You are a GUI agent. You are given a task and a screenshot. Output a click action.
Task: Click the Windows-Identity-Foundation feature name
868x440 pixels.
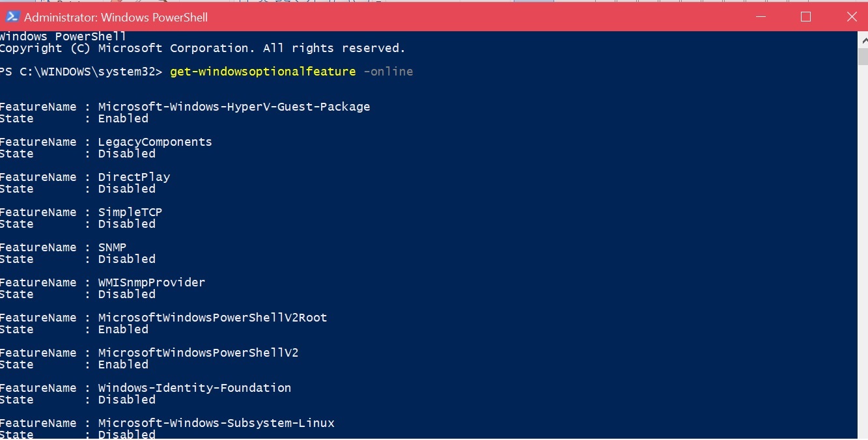(195, 388)
